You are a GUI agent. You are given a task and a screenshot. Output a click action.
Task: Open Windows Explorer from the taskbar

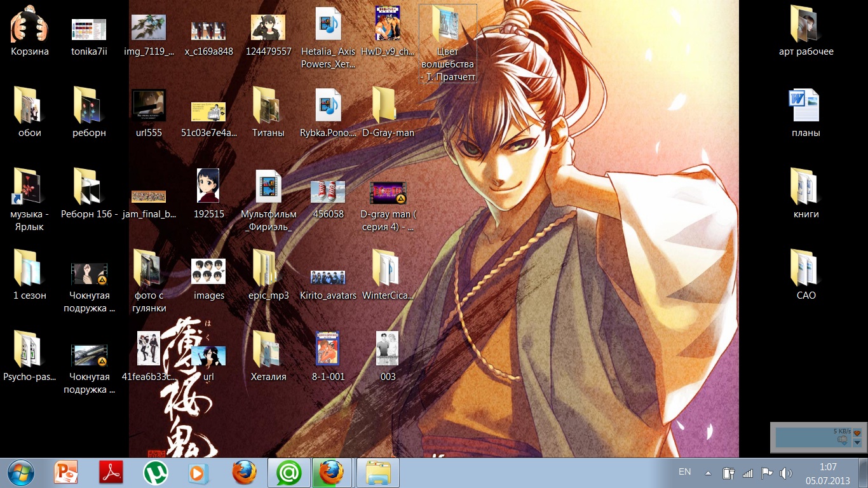click(x=378, y=473)
